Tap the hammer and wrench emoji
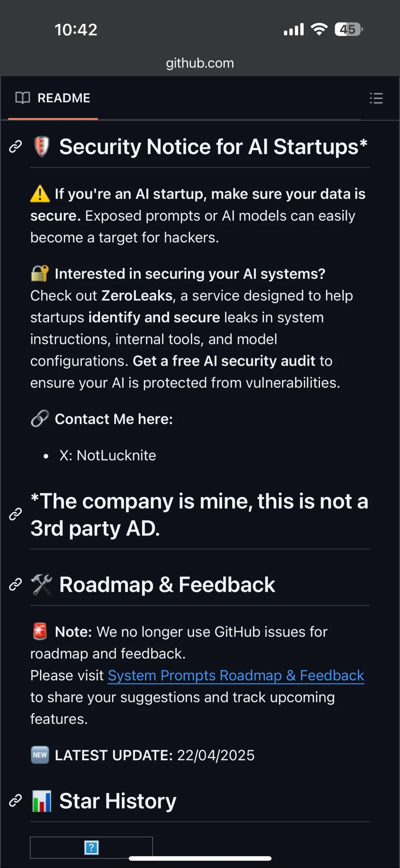 [x=41, y=585]
